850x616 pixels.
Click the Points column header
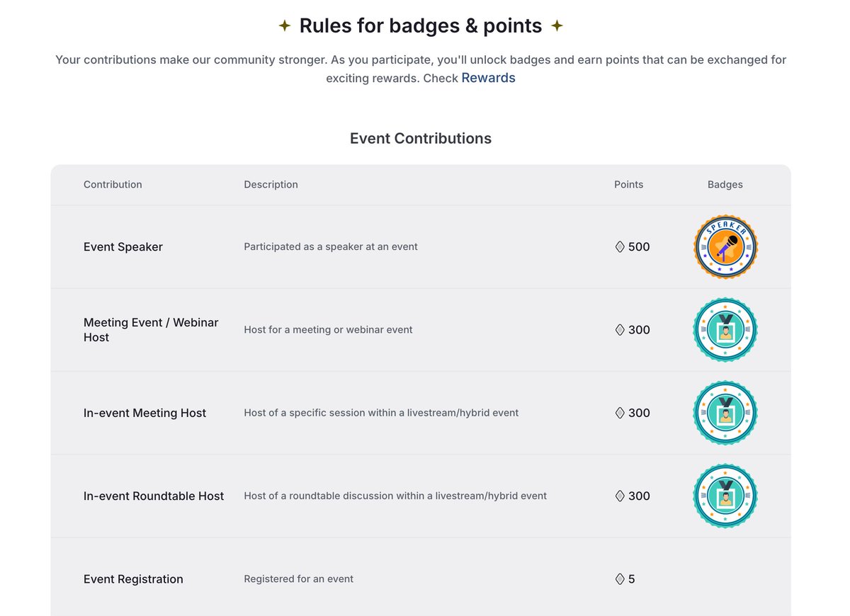click(x=628, y=185)
